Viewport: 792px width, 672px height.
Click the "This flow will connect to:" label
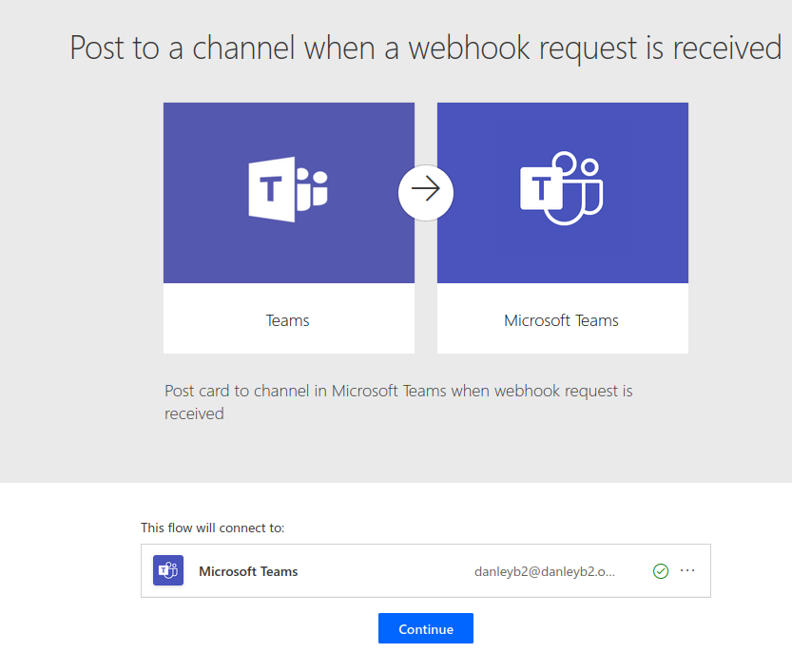pos(212,527)
